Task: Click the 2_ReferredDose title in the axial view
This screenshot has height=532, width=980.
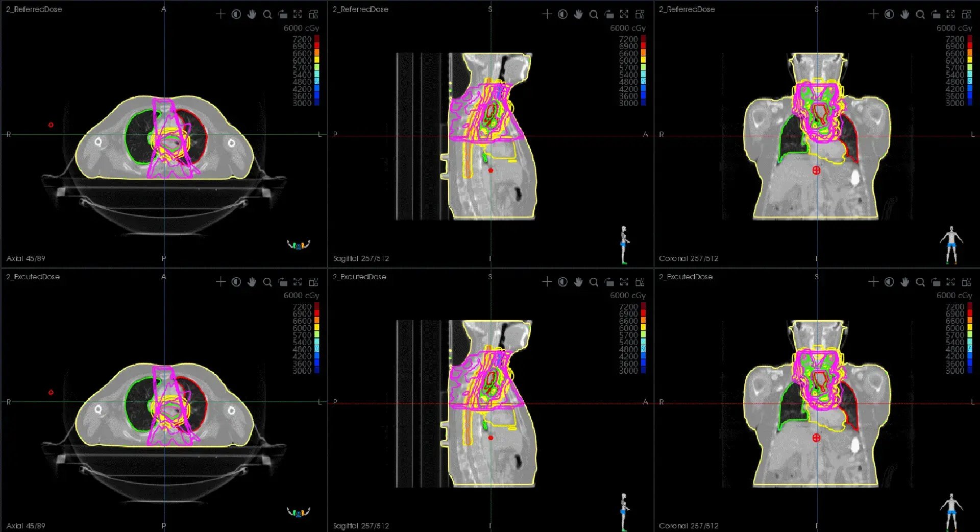Action: 34,9
